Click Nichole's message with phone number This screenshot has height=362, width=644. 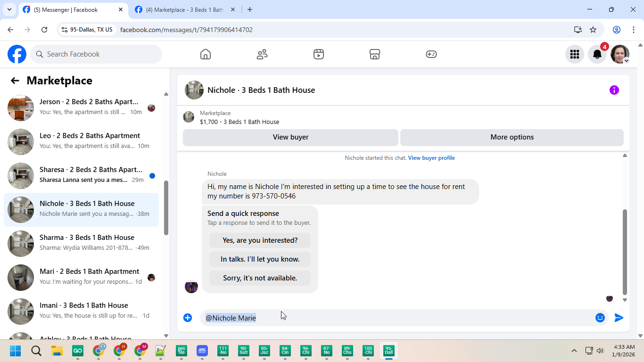click(340, 191)
